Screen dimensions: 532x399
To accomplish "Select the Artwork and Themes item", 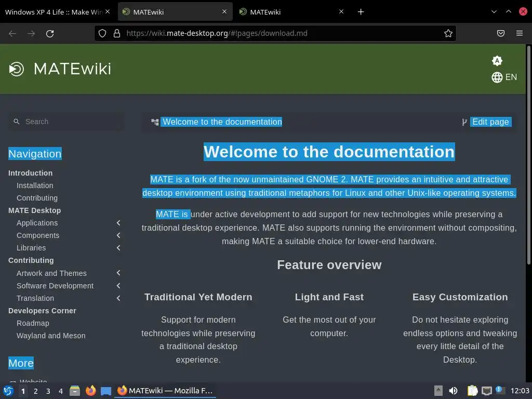I will 51,273.
